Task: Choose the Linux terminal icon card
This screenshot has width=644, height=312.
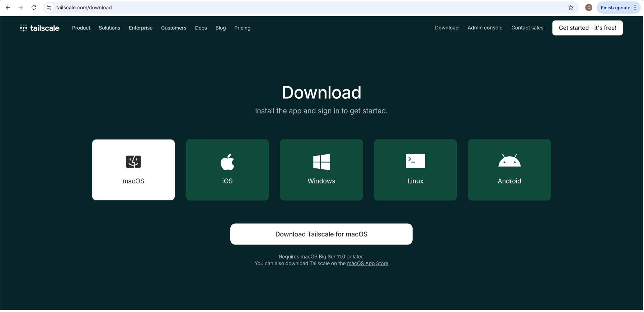Action: 415,170
